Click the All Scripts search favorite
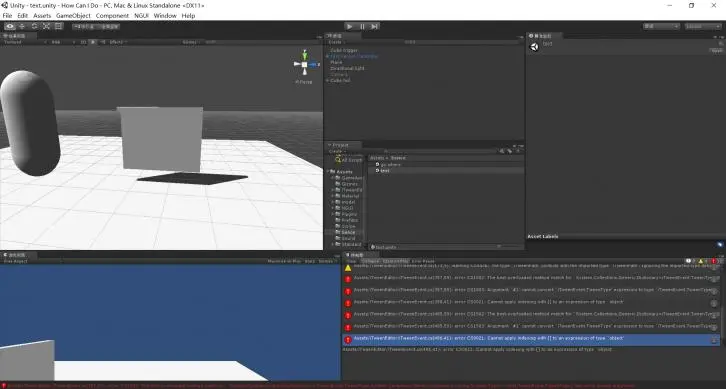726x389 pixels. click(349, 160)
